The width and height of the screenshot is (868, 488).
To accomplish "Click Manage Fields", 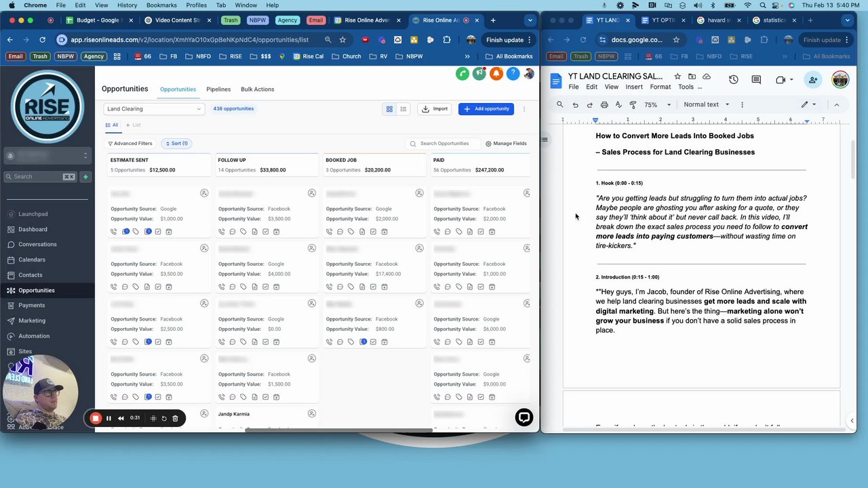I will (506, 144).
